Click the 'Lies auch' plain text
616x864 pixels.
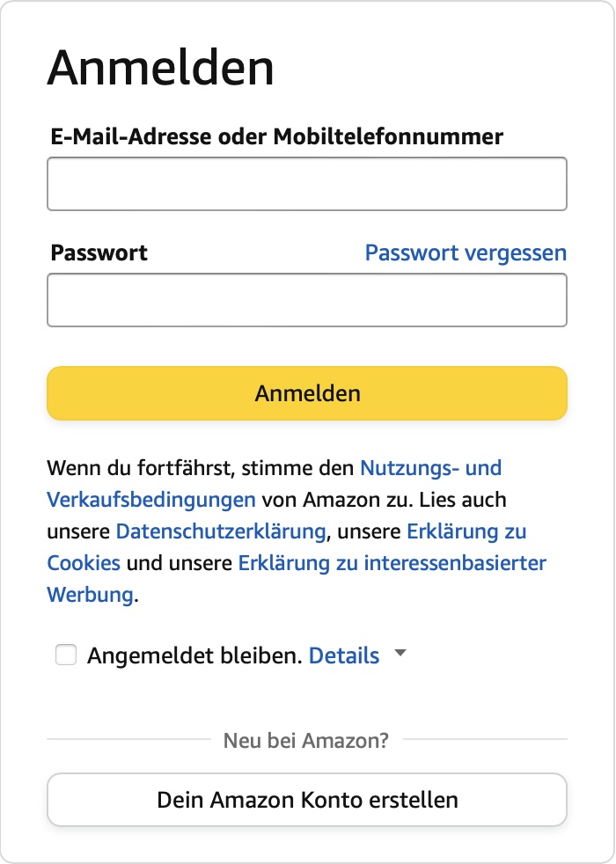point(463,500)
